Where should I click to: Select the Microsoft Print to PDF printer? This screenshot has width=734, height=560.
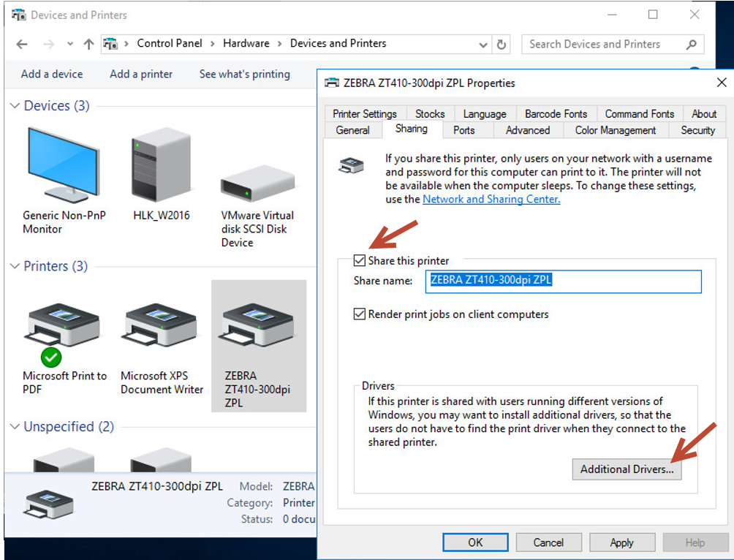[x=64, y=327]
